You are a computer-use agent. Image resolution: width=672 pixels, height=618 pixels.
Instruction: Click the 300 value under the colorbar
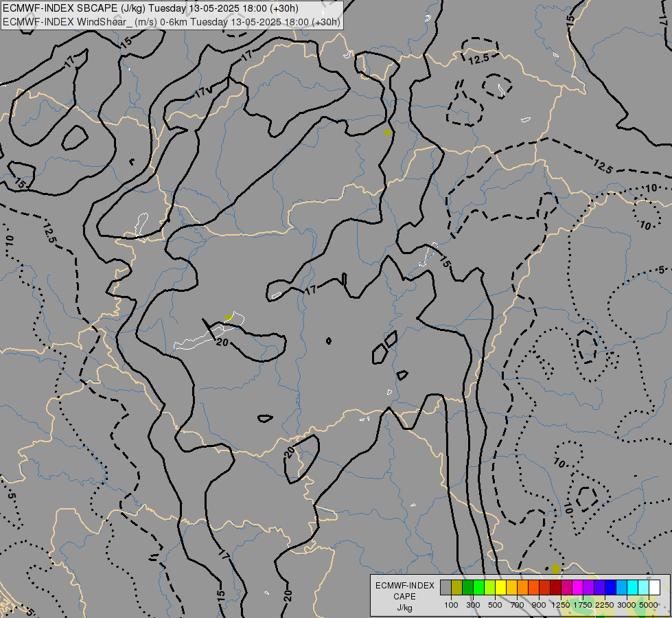[473, 605]
